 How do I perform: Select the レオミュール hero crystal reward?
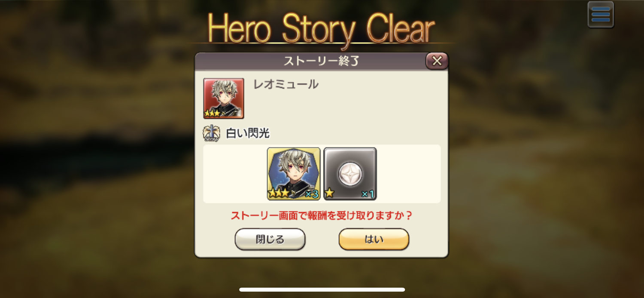294,174
